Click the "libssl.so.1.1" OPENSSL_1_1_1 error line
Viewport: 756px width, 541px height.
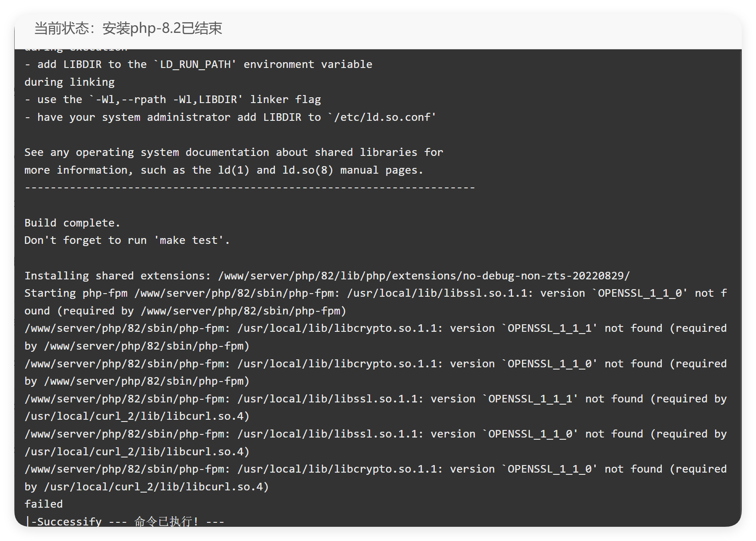[x=376, y=399]
